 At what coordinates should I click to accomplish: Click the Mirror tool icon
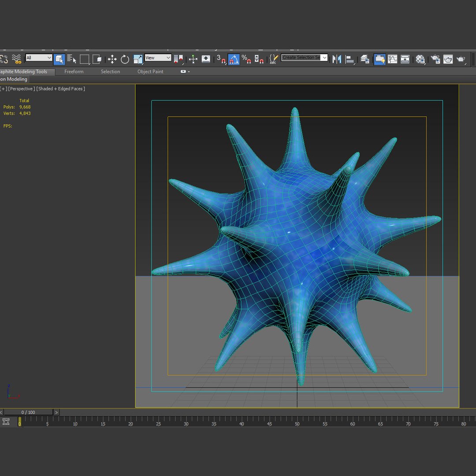(x=337, y=59)
